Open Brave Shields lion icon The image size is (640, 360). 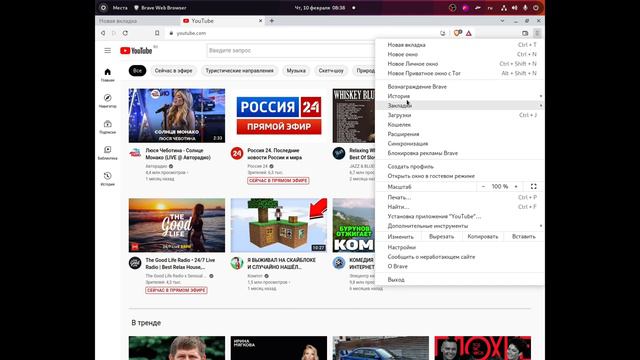coord(458,33)
